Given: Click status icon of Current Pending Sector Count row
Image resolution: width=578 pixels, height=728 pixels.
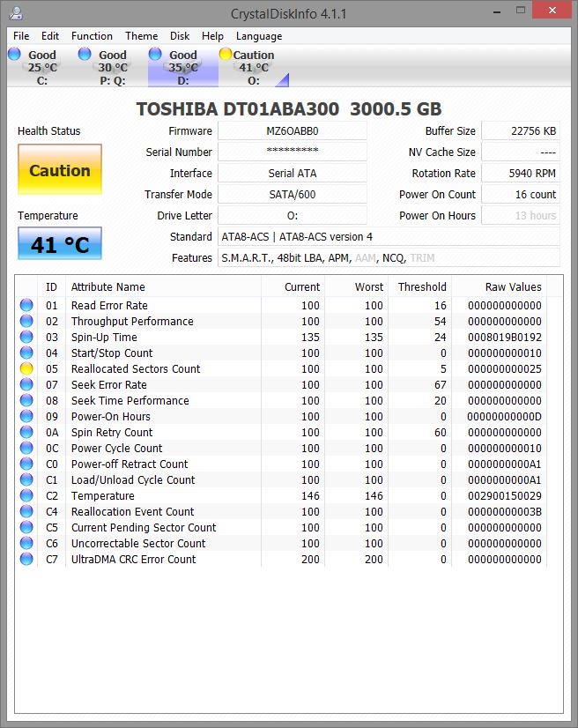Looking at the screenshot, I should click(26, 527).
